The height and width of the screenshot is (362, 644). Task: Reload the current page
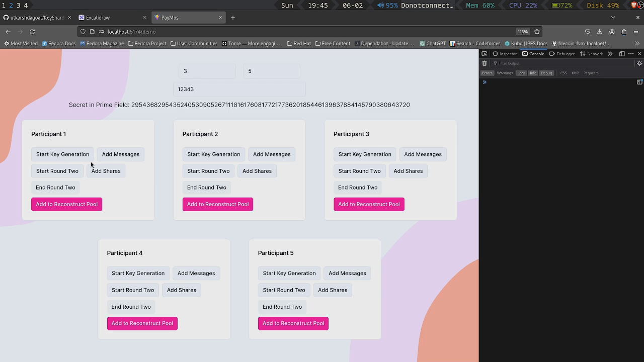32,32
